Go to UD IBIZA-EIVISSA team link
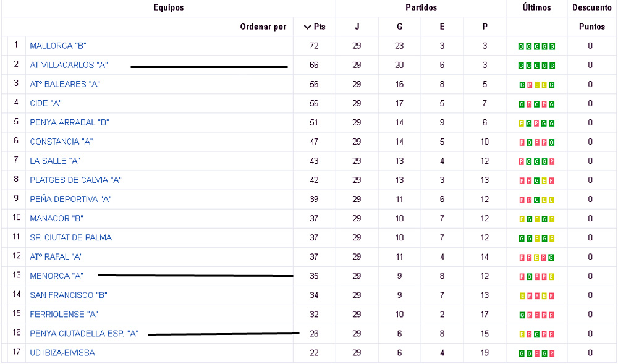The width and height of the screenshot is (618, 364). [62, 353]
